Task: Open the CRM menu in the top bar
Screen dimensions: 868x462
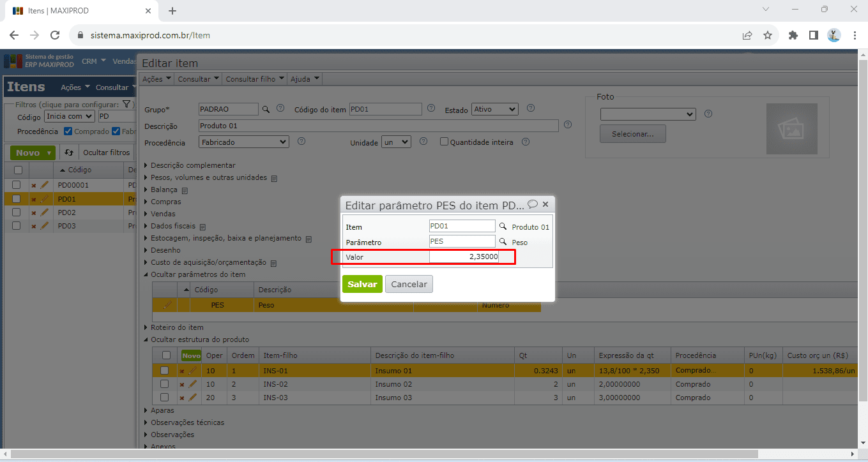Action: 94,61
